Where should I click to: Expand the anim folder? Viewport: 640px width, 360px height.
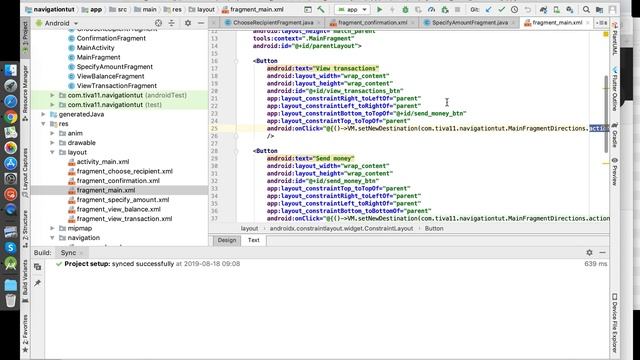[52, 133]
